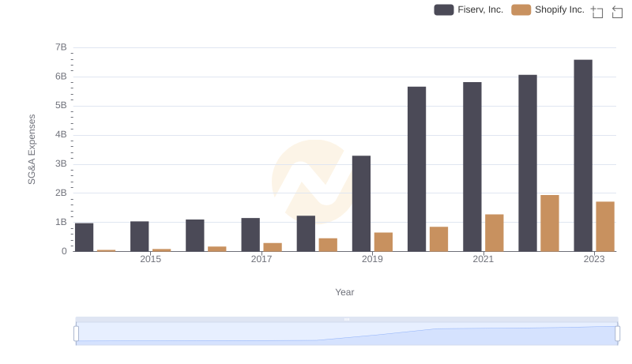Click the small grip atop the range slider
632x364 pixels.
pos(347,319)
